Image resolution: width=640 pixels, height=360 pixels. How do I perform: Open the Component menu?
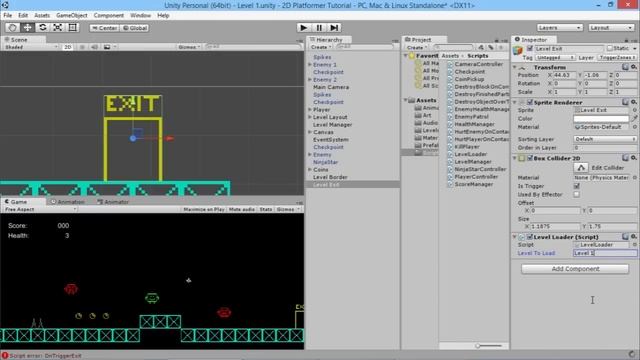point(109,15)
